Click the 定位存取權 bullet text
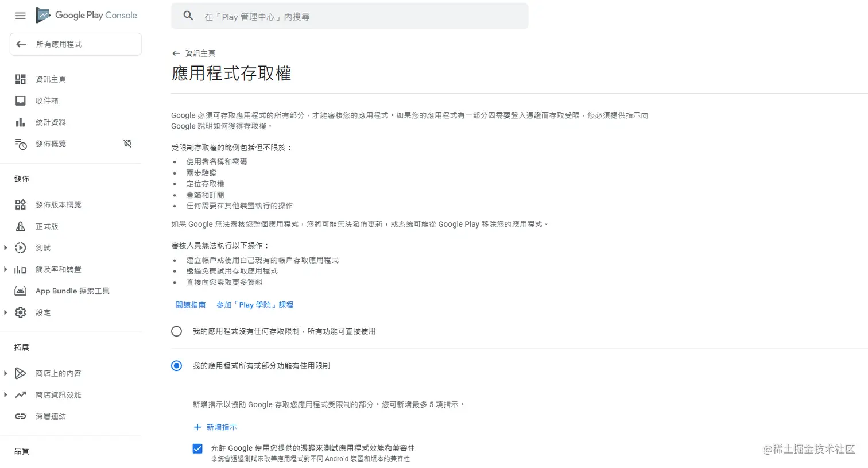The width and height of the screenshot is (868, 468). click(x=205, y=184)
